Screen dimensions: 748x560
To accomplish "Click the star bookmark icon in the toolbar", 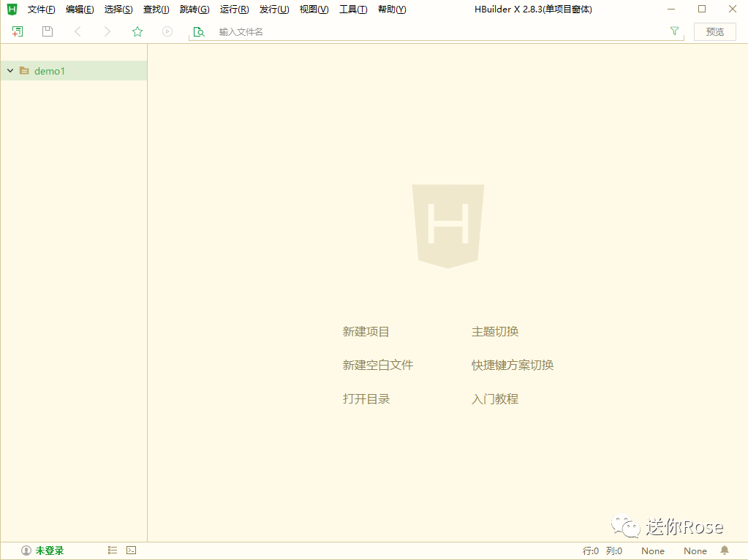I will pos(137,31).
